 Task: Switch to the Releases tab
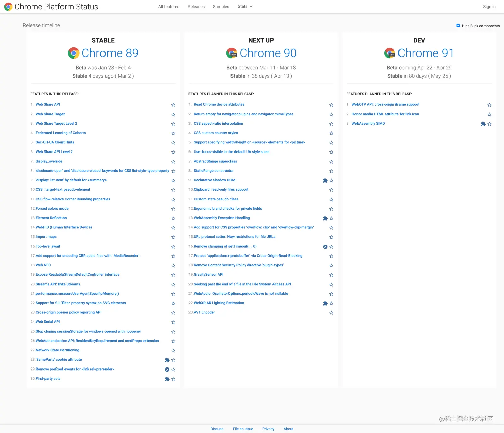click(196, 6)
